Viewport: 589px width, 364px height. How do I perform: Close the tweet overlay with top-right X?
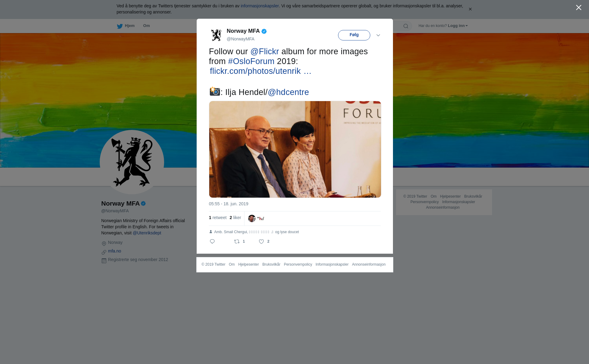579,8
